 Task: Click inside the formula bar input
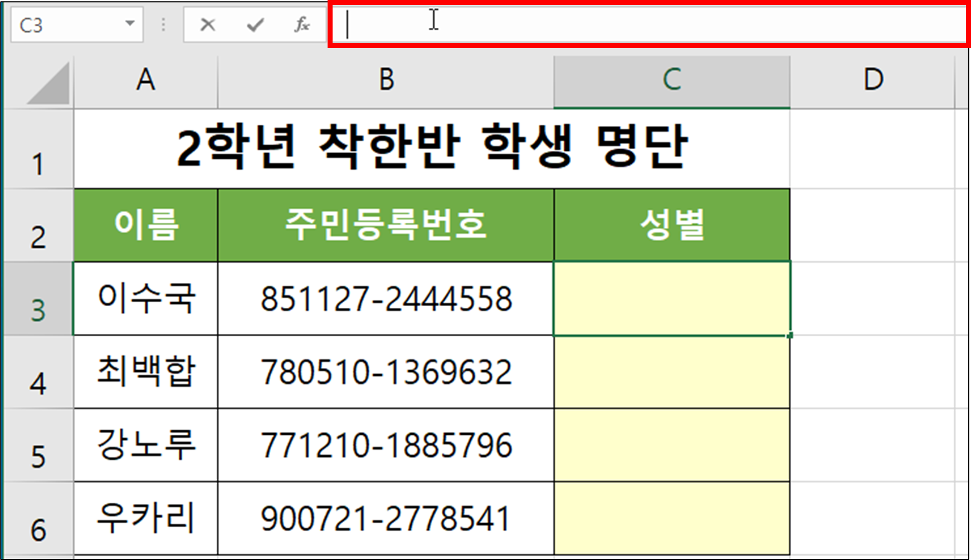pos(649,24)
